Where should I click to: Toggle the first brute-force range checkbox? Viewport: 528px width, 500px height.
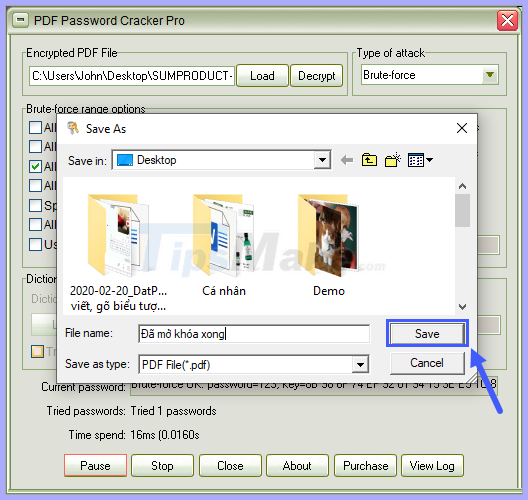[x=35, y=128]
